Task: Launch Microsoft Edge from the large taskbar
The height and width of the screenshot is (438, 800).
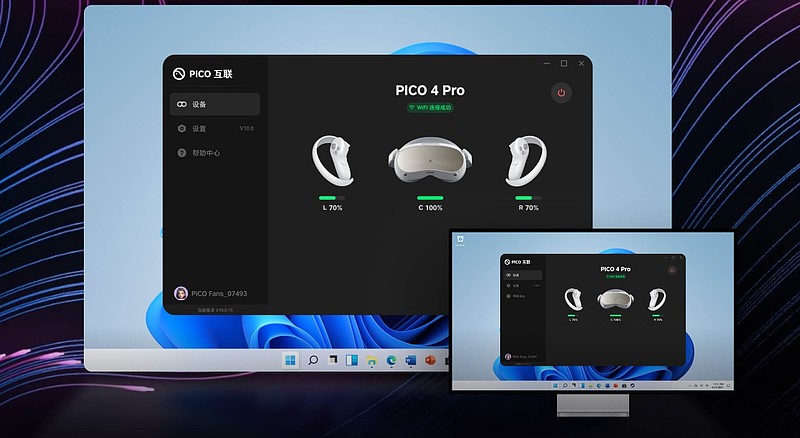Action: [391, 360]
